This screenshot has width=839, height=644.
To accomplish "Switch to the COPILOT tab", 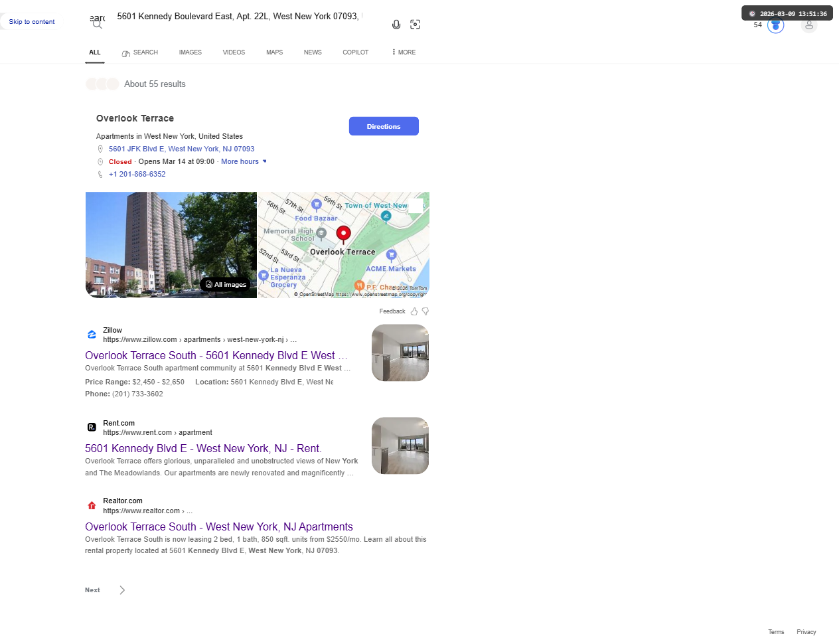I will pos(356,52).
